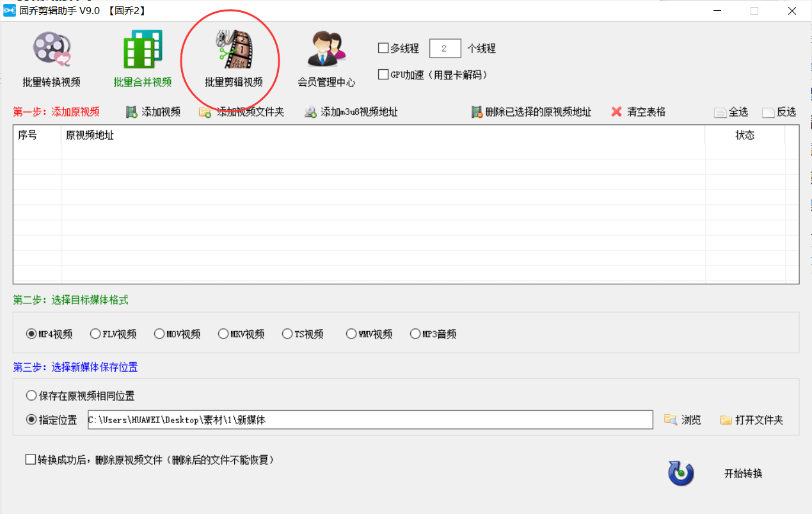812x514 pixels.
Task: Check delete source files after conversion
Action: point(29,460)
